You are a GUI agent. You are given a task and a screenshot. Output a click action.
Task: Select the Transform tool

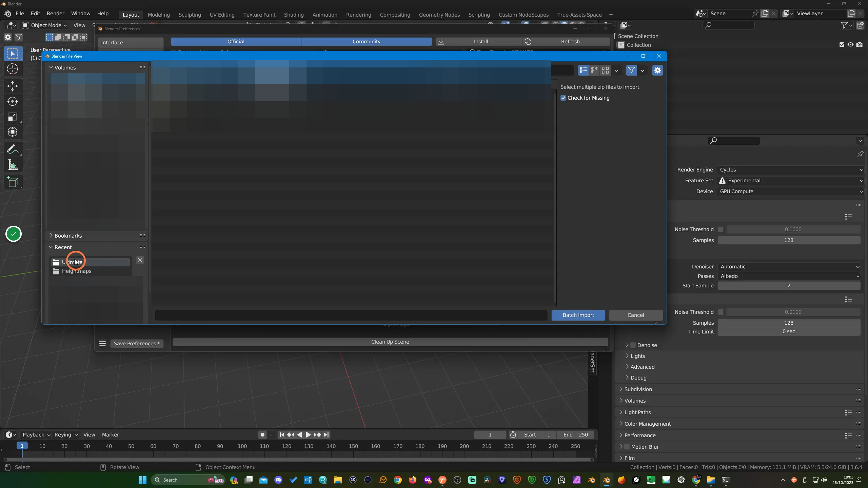(13, 132)
